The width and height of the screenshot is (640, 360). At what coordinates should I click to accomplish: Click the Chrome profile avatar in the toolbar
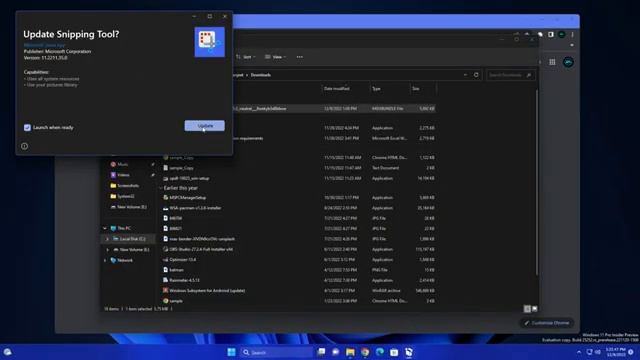point(562,35)
